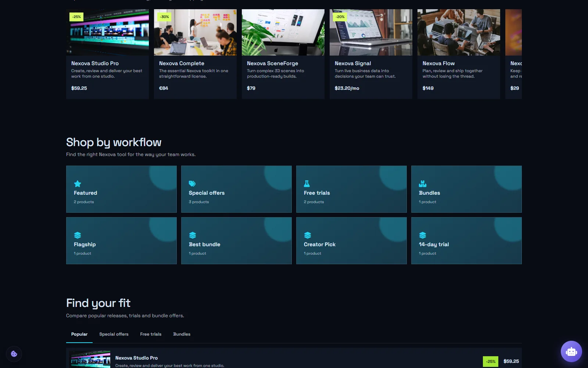
Task: Open the Featured category title
Action: [x=85, y=193]
